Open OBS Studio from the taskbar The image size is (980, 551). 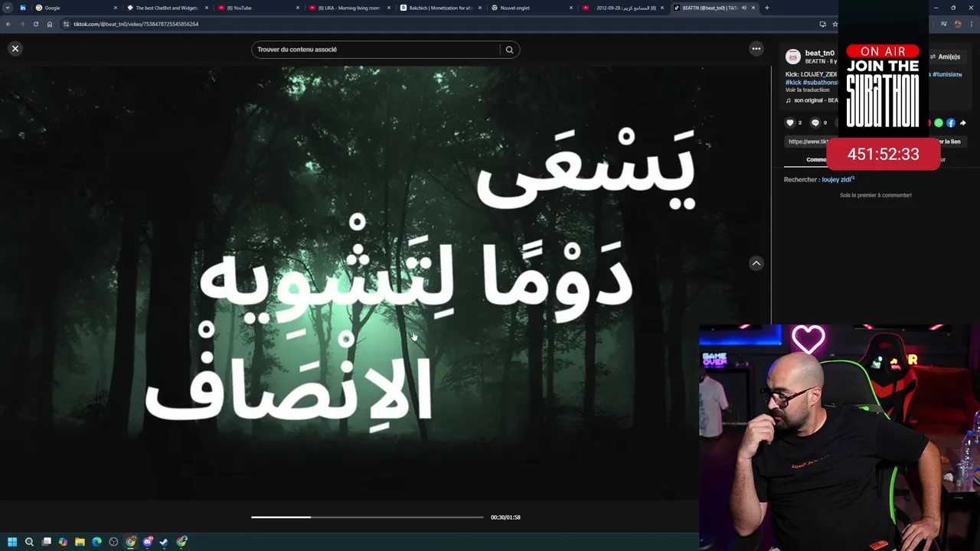[113, 542]
